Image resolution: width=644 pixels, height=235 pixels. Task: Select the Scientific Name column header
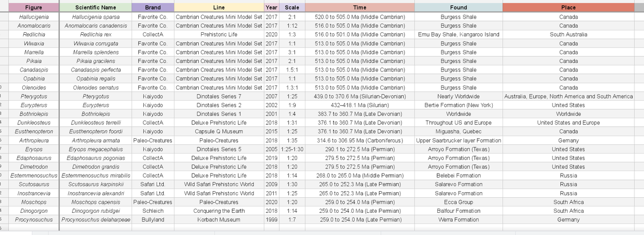(x=96, y=8)
